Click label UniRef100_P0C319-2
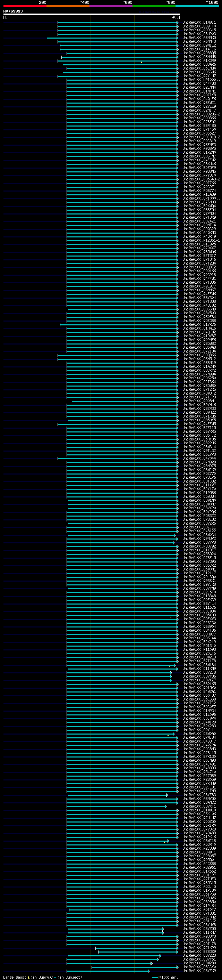The height and width of the screenshot is (980, 222). [201, 137]
